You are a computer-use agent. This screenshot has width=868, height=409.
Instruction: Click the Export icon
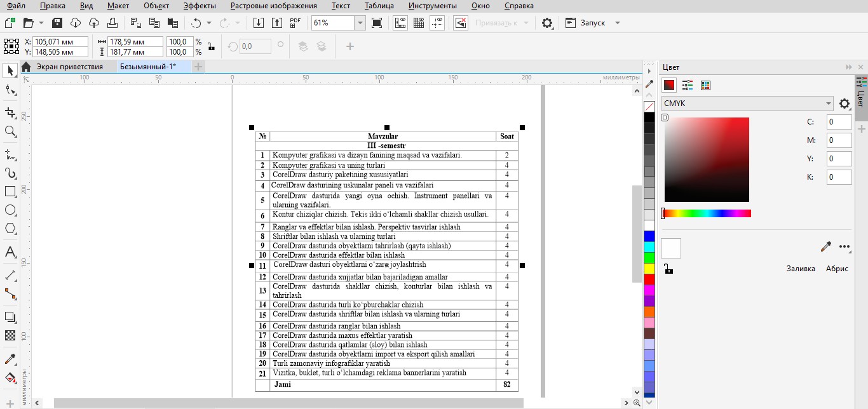point(276,23)
